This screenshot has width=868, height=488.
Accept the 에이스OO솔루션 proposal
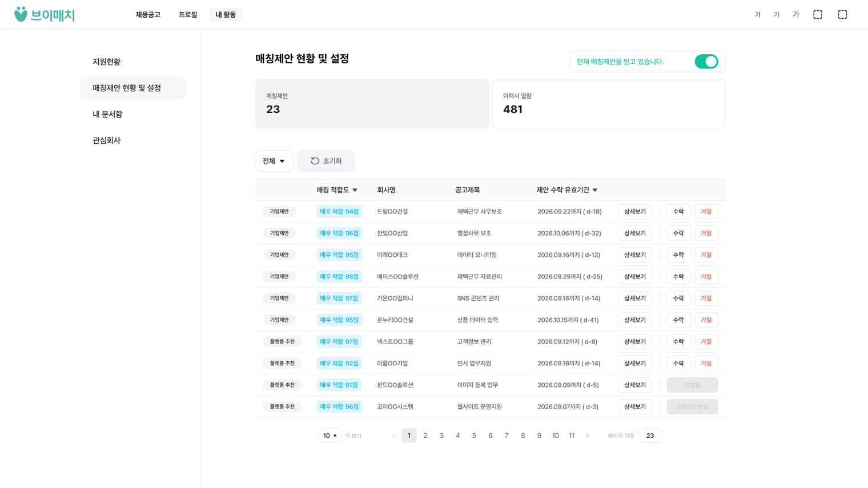click(678, 277)
